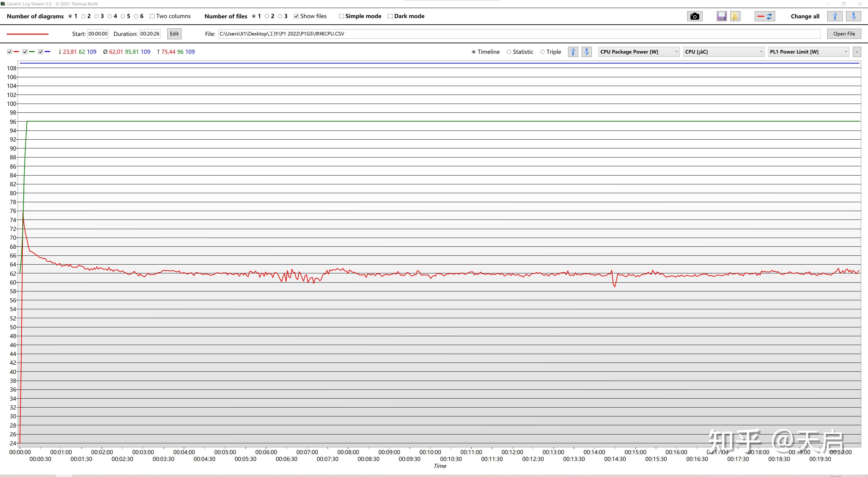Viewport: 868px width, 477px height.
Task: Click the red line color refresh button
Action: (x=764, y=16)
